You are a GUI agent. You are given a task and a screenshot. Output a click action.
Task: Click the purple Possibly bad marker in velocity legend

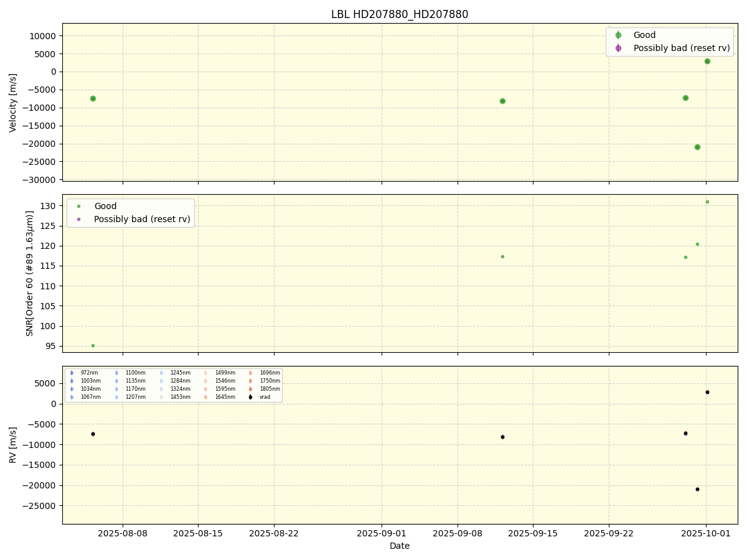(618, 48)
